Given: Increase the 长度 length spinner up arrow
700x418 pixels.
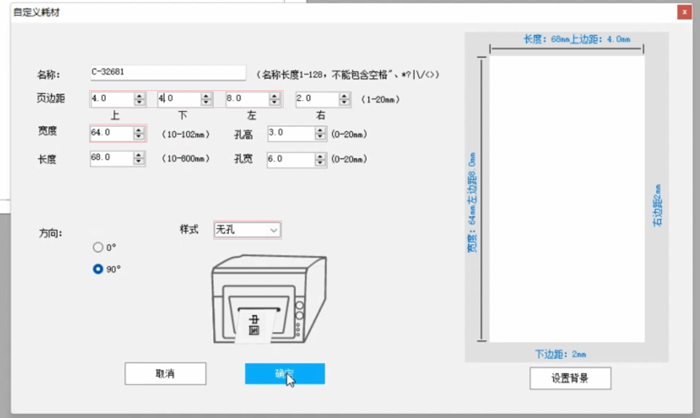Looking at the screenshot, I should 139,155.
